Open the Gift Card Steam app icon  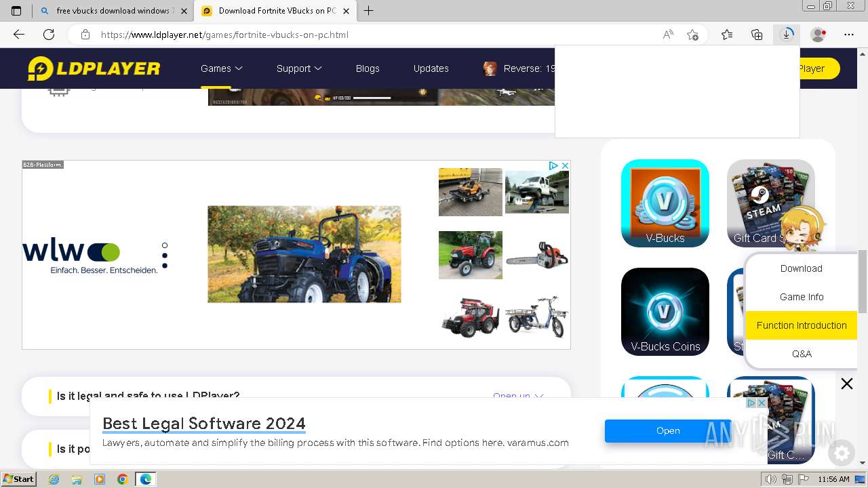(x=771, y=203)
